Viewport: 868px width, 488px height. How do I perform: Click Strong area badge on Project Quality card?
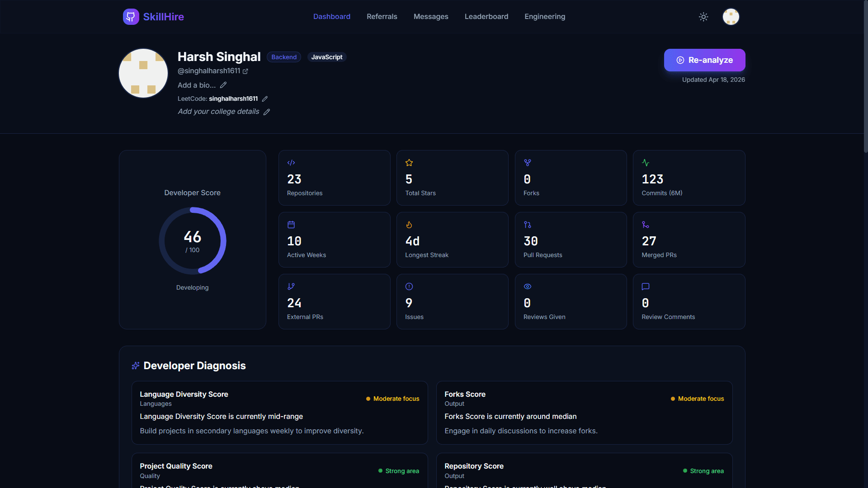pyautogui.click(x=398, y=471)
